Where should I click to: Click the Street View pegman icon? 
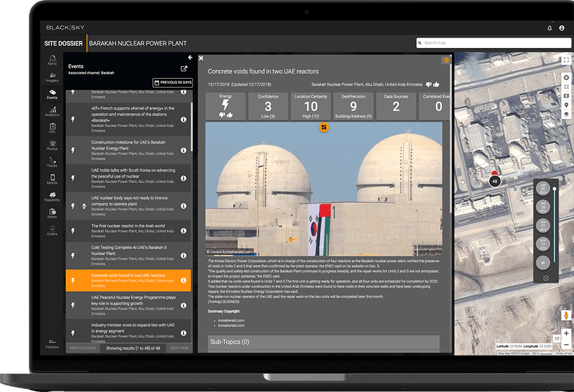point(566,315)
